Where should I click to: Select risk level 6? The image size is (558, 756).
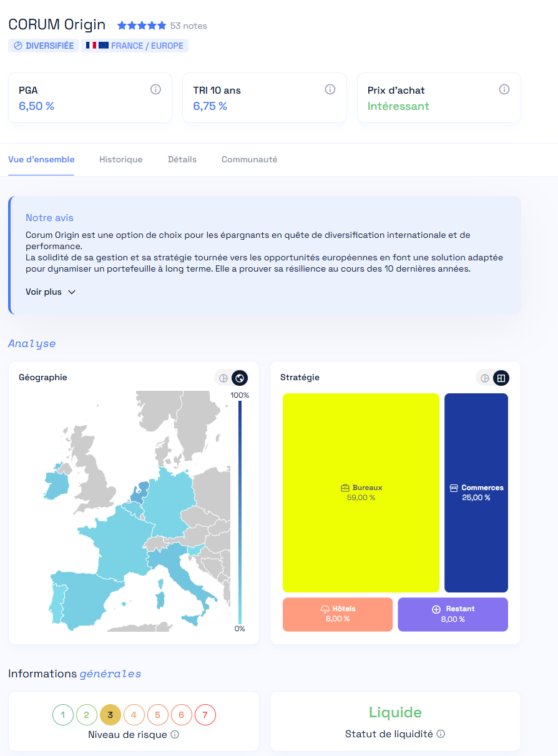coord(182,715)
